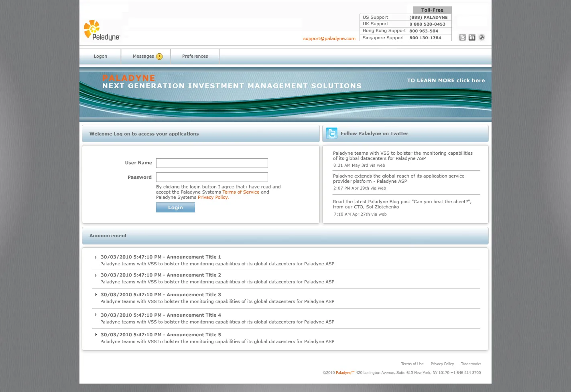This screenshot has width=571, height=392.
Task: Click US Support phone number (888) PALADYNE
Action: pos(428,18)
